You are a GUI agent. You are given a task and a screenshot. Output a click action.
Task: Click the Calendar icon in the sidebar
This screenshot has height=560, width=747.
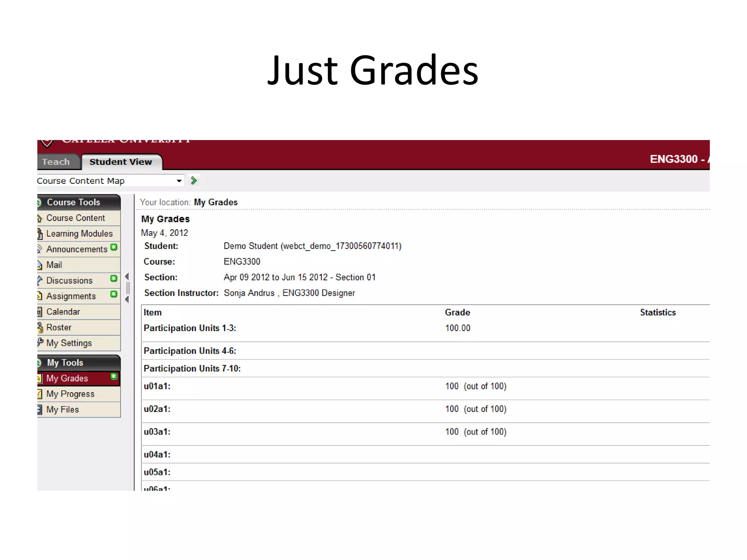pyautogui.click(x=39, y=312)
